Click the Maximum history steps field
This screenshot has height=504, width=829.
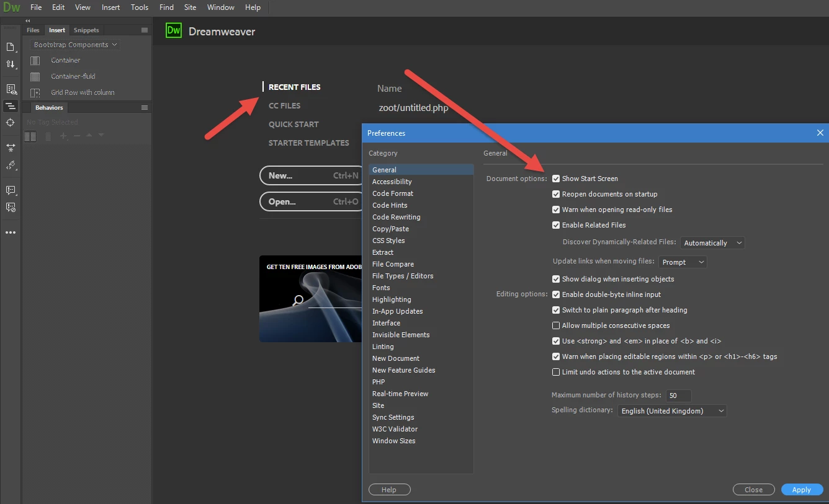click(679, 396)
